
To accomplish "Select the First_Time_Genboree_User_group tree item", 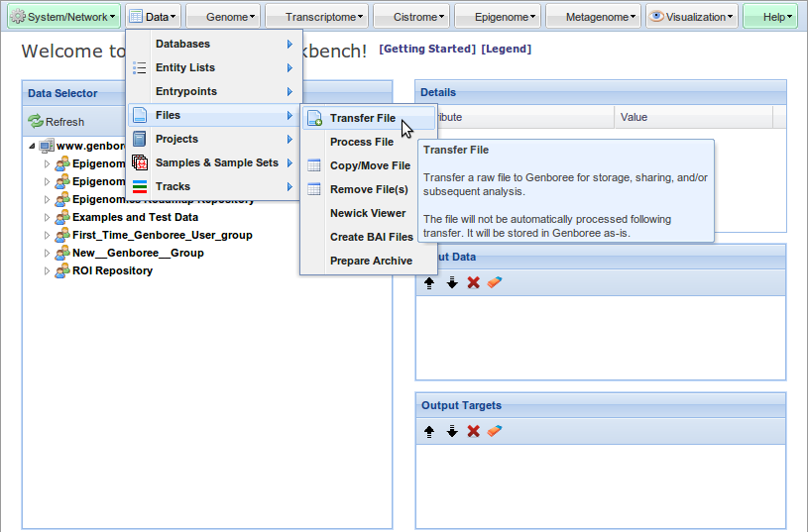I will tap(162, 235).
